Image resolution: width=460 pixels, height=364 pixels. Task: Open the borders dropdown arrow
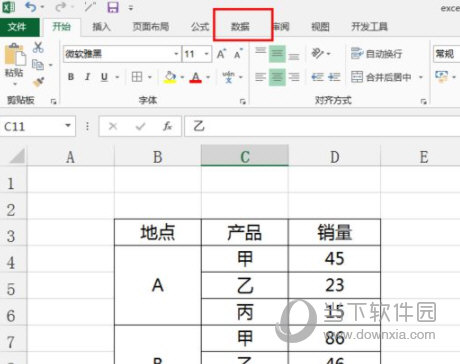tap(150, 77)
